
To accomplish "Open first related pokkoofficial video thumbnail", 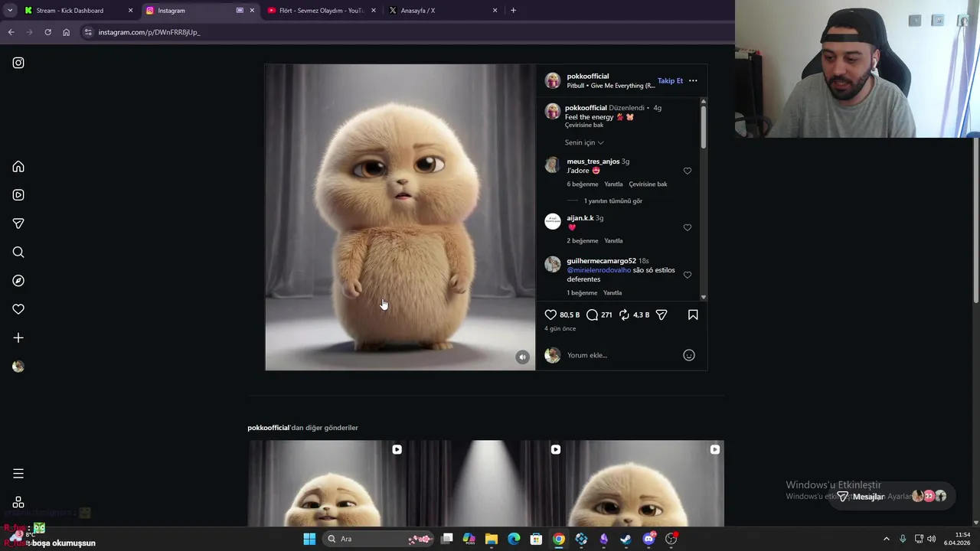I will (x=327, y=483).
